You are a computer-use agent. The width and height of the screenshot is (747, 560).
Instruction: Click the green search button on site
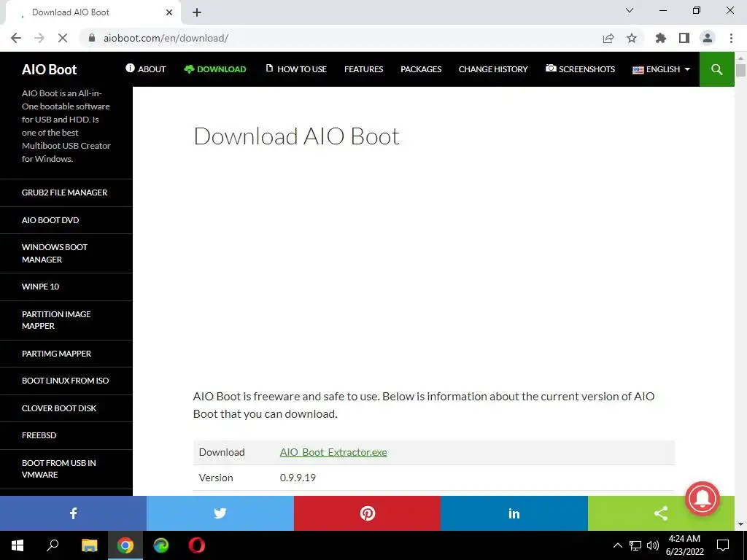(x=716, y=69)
